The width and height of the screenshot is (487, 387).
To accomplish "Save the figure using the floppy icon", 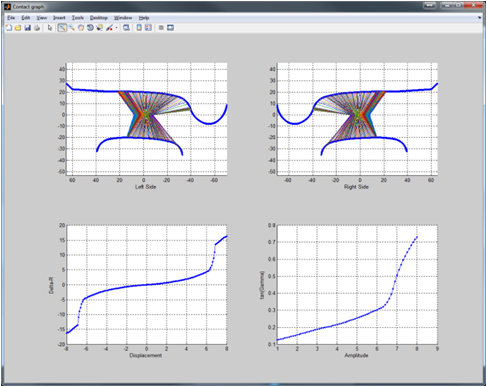I will click(x=28, y=28).
